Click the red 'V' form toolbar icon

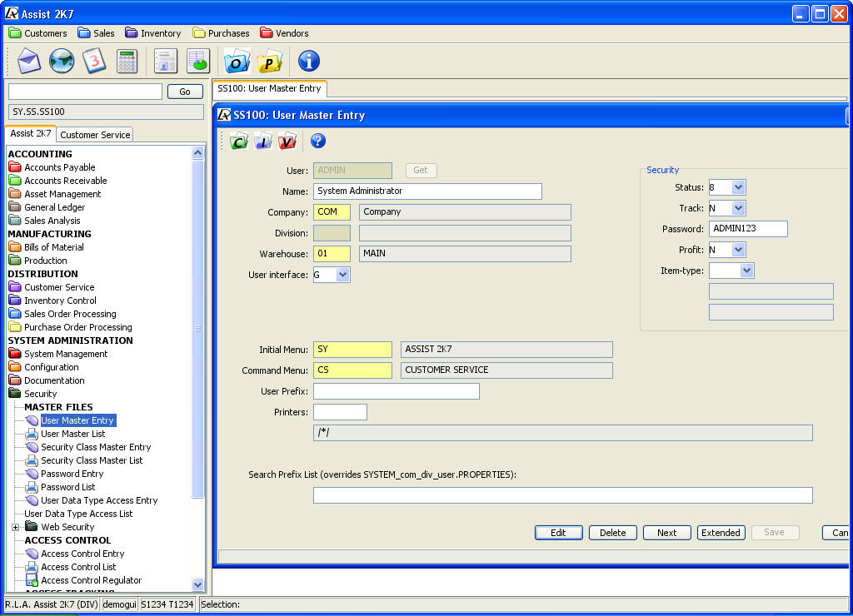287,142
